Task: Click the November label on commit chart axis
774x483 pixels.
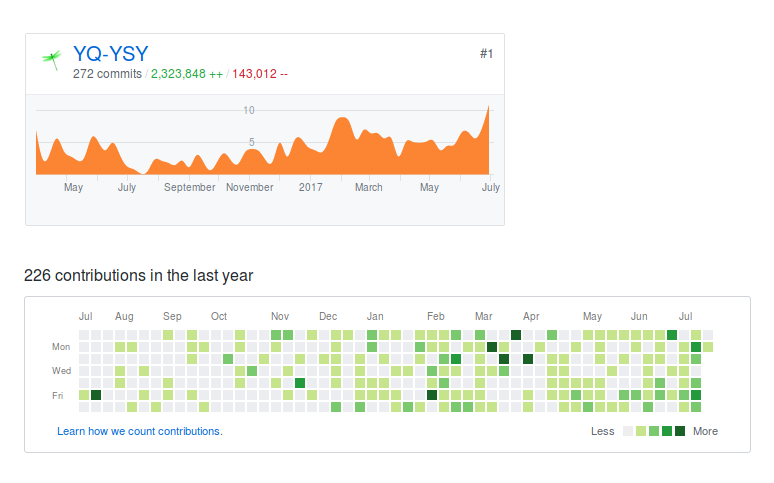Action: point(249,188)
